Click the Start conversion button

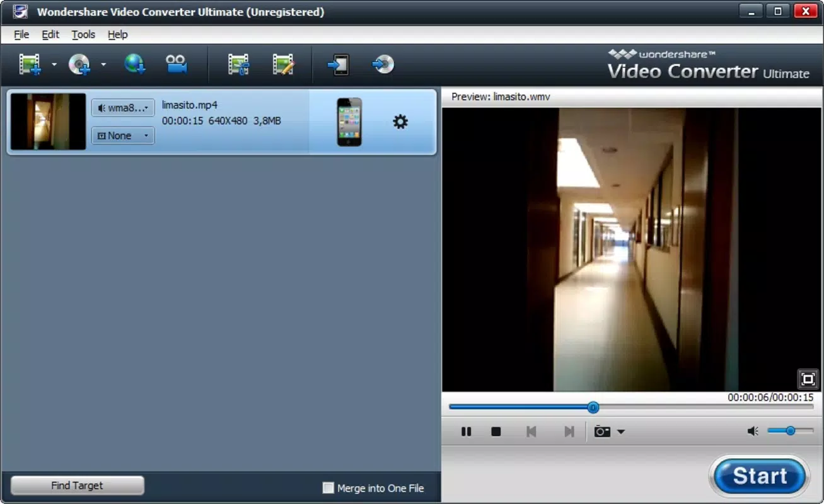click(x=760, y=476)
